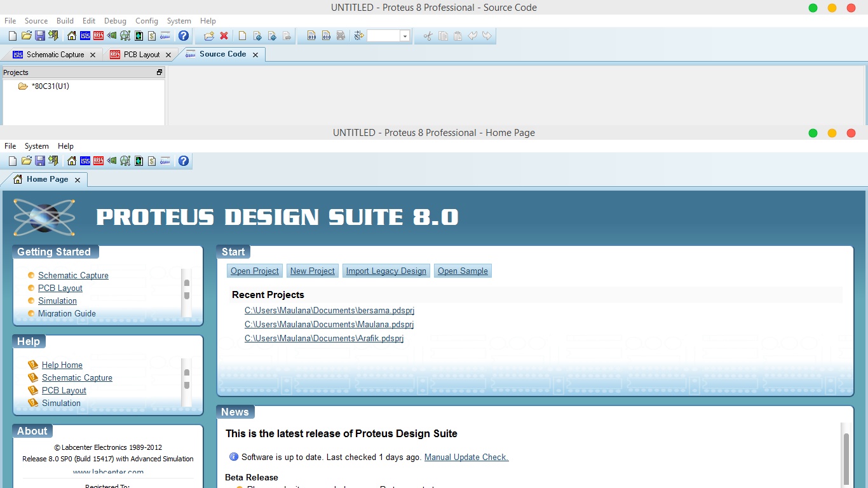This screenshot has height=488, width=868.
Task: Click blue Help question icon in Home Page window toolbar
Action: click(x=184, y=161)
